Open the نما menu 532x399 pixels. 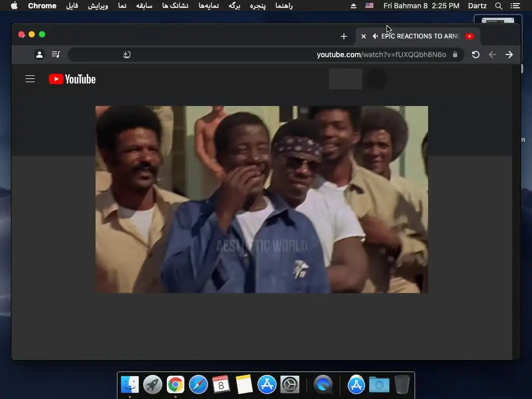point(122,6)
